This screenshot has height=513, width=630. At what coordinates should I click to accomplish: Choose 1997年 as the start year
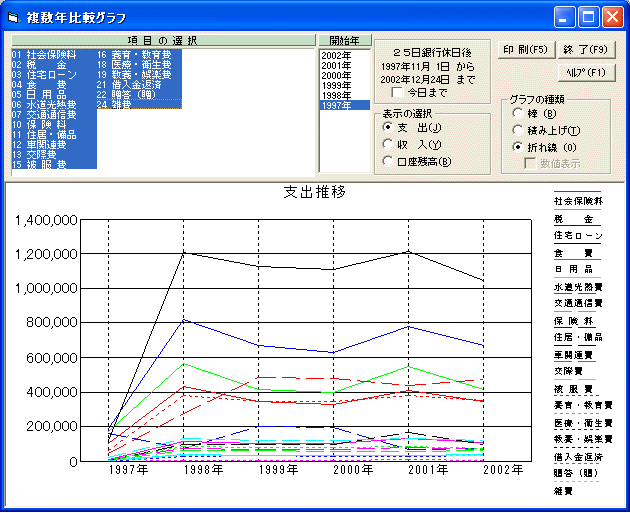click(x=336, y=105)
